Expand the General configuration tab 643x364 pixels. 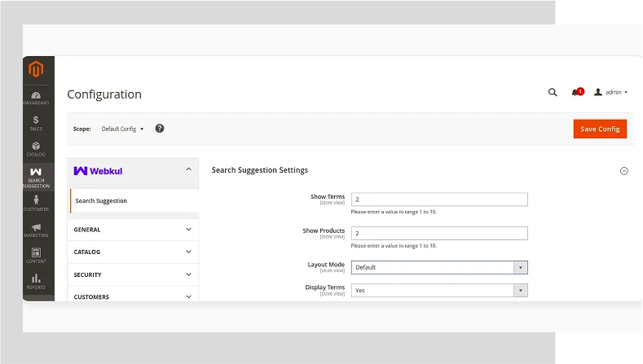point(134,230)
